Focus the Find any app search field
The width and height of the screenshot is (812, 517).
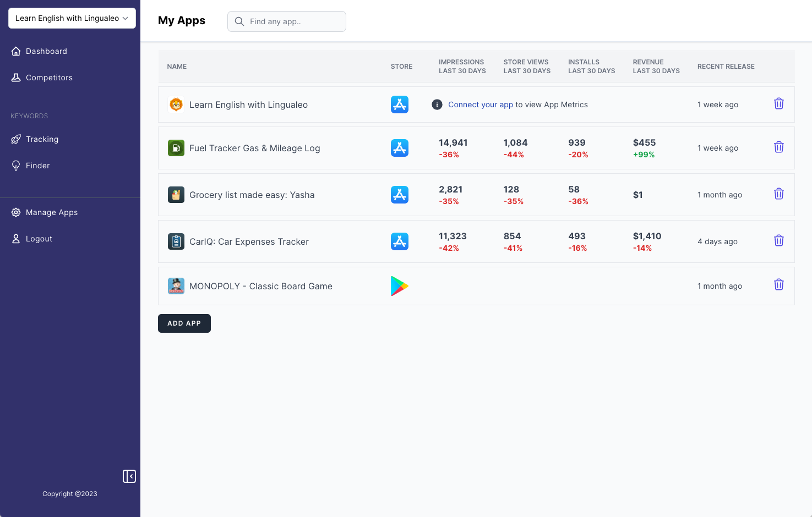tap(287, 21)
